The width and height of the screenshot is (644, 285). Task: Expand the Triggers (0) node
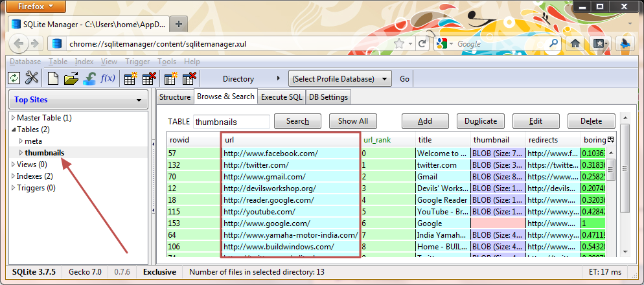(14, 188)
